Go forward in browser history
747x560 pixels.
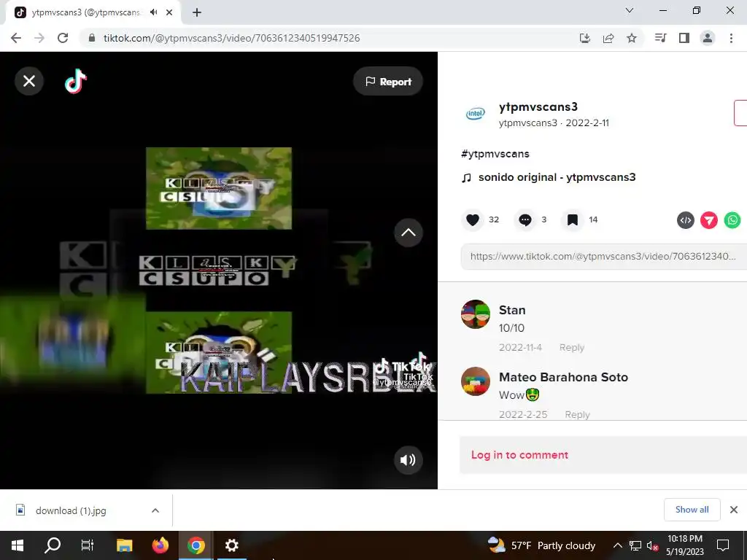pos(39,38)
